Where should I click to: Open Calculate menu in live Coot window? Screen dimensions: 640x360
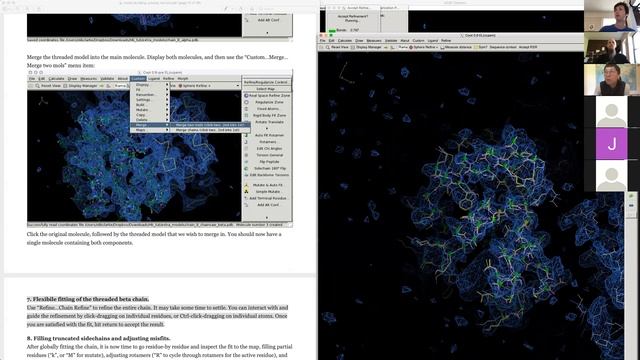(x=344, y=40)
